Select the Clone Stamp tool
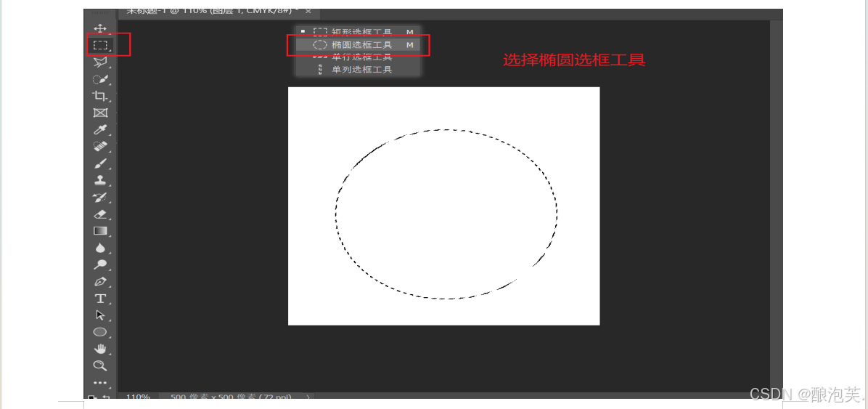Viewport: 868px width, 409px height. click(x=99, y=181)
